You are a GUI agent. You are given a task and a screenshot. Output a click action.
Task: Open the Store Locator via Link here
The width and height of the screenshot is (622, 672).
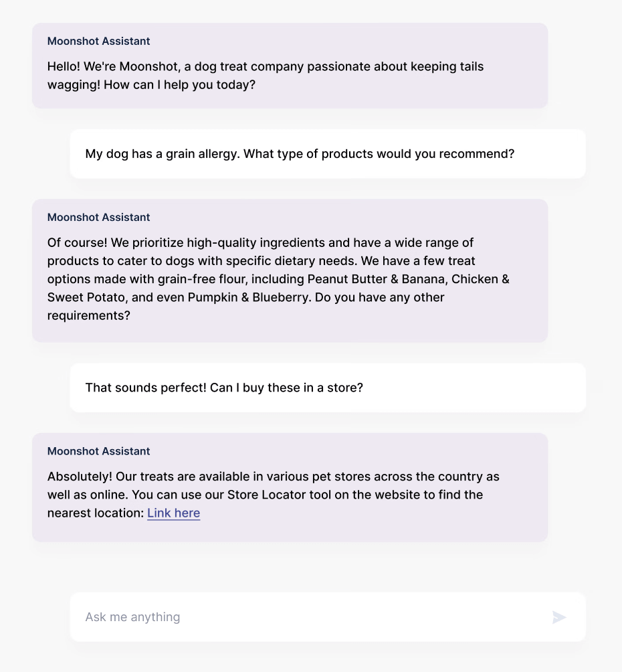tap(173, 513)
